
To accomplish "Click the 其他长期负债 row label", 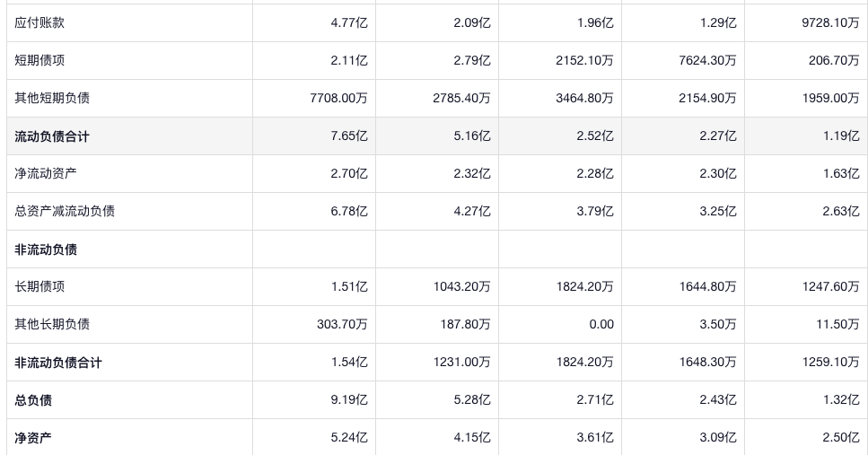I will tap(52, 325).
